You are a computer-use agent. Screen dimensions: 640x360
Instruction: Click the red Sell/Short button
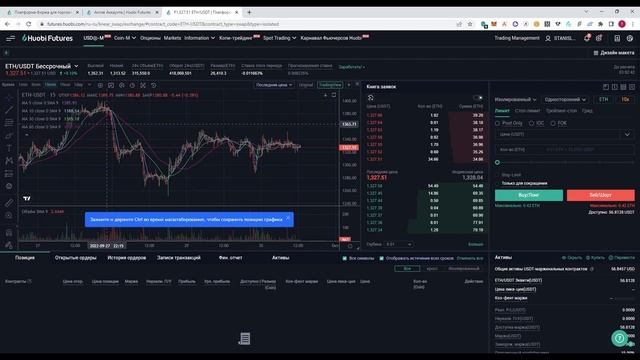coord(600,195)
